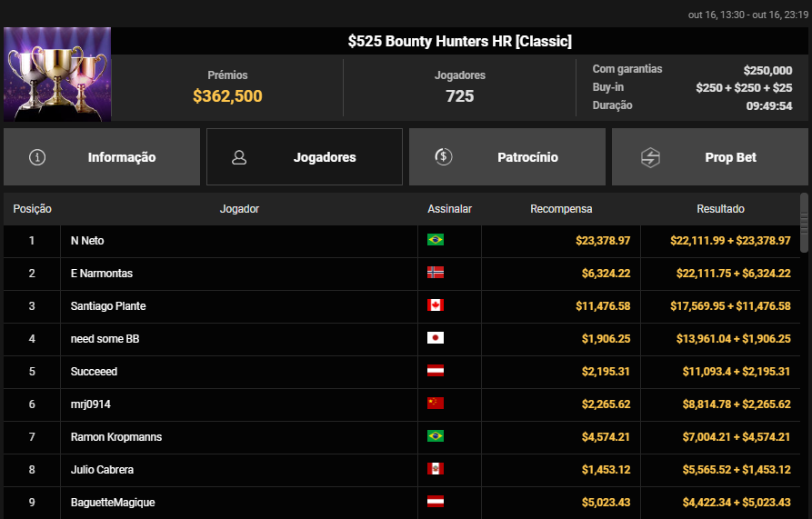Click the Canada flag for Santiago Plante
Image resolution: width=812 pixels, height=519 pixels.
(436, 305)
